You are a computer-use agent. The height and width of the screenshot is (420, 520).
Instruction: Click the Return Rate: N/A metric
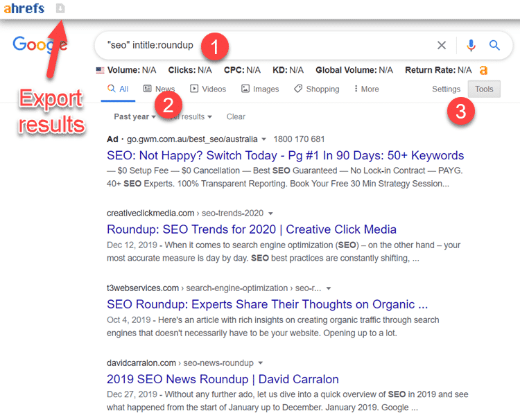438,70
